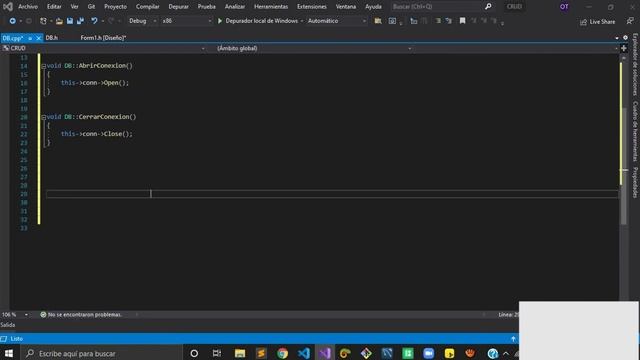Toggle pin on DB.cpp tab
This screenshot has height=360, width=640.
30,38
